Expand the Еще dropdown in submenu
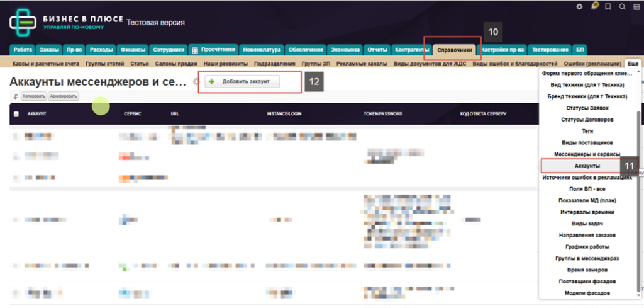 633,64
